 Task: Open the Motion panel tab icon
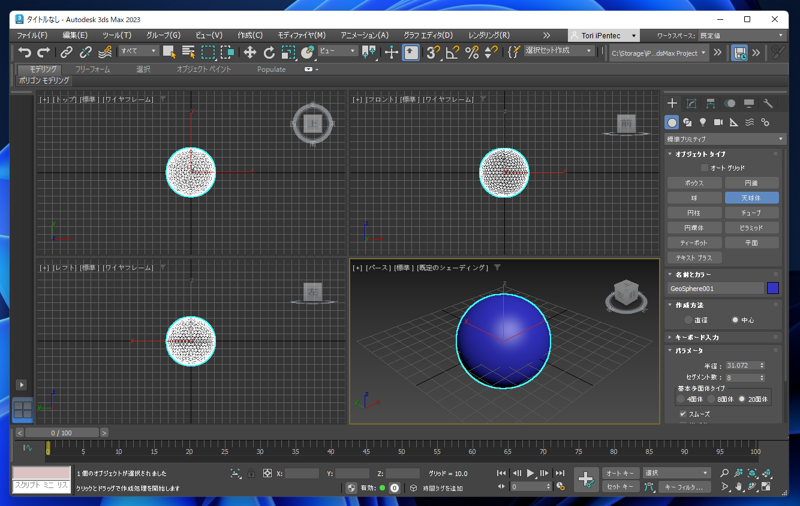730,104
